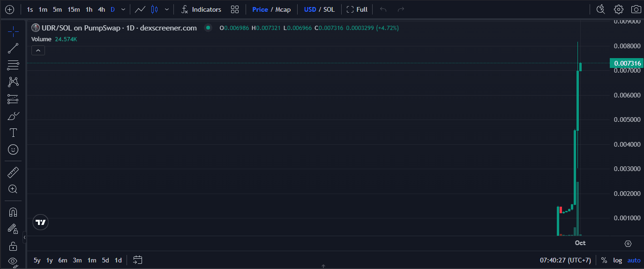Open price scale settings gear near Oct
Screen dimensions: 644x269
(x=628, y=244)
